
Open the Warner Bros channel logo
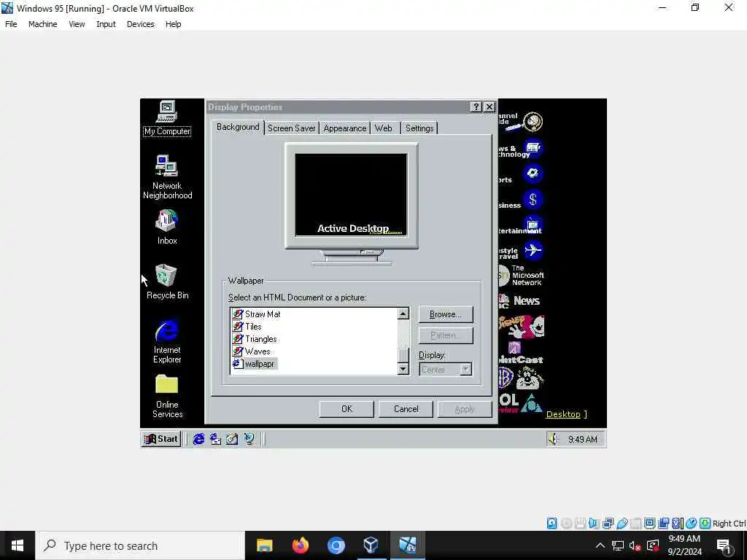click(521, 378)
